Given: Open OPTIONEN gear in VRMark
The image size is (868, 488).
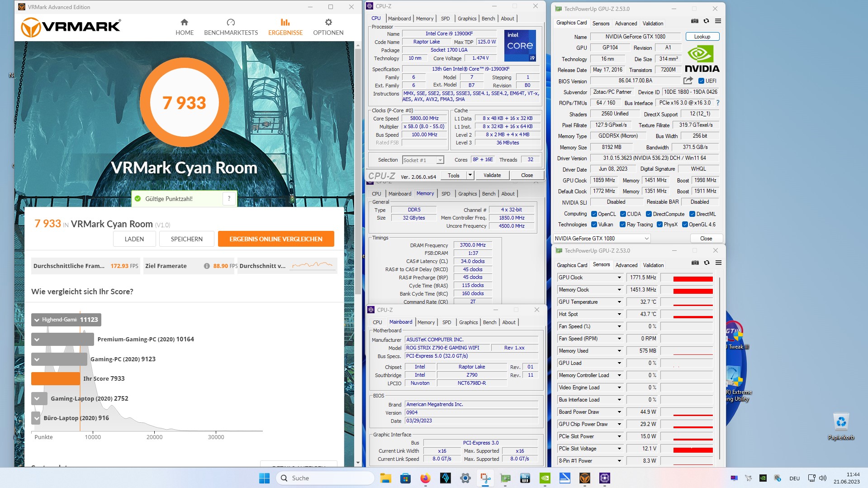Looking at the screenshot, I should pyautogui.click(x=328, y=27).
